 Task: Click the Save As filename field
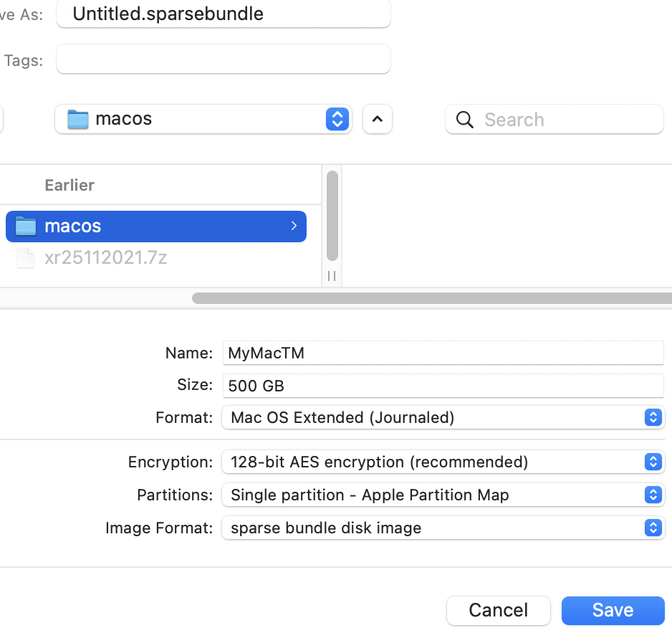click(x=224, y=14)
